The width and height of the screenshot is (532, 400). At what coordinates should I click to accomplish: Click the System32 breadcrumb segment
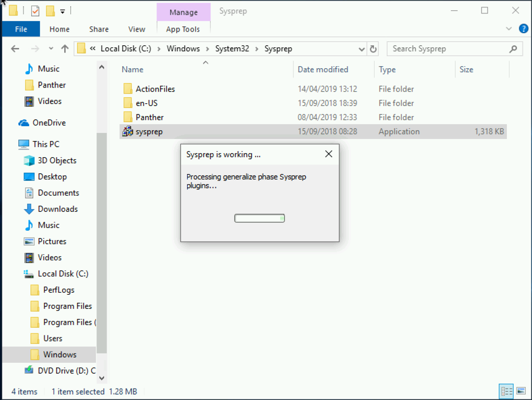(x=232, y=49)
